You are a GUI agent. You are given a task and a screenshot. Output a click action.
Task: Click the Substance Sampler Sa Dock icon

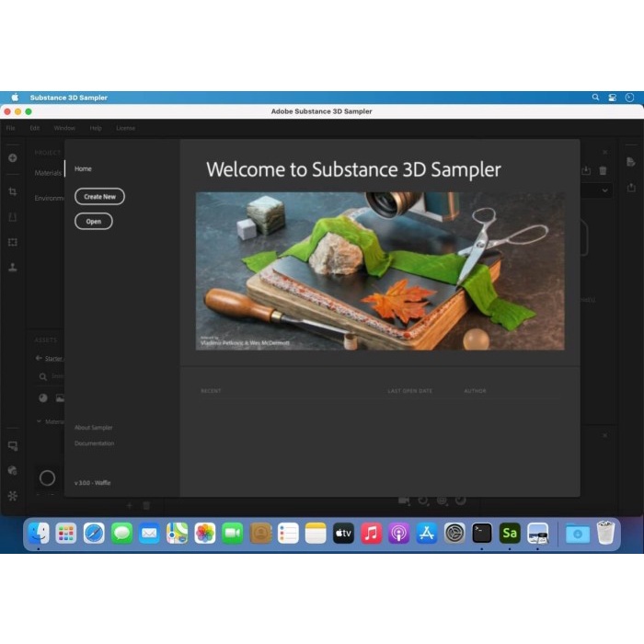[x=510, y=533]
